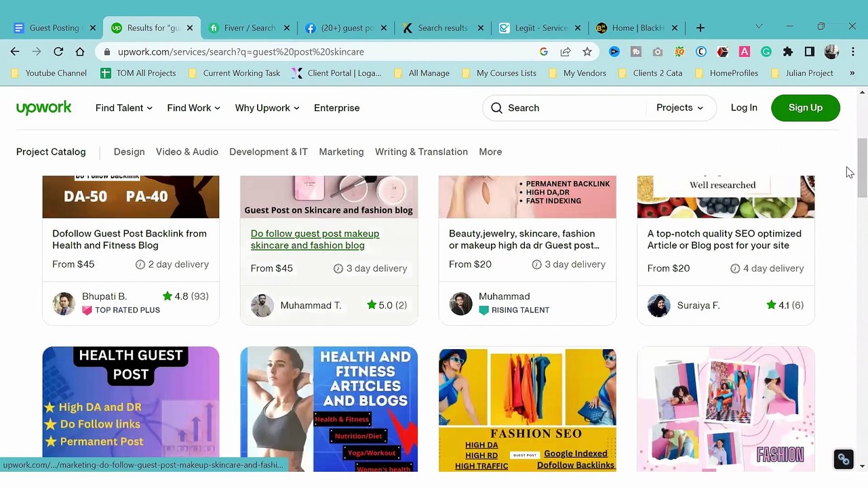Open Dofollow Guest Post Backlink Health Fitness listing
868x488 pixels.
coord(130,239)
